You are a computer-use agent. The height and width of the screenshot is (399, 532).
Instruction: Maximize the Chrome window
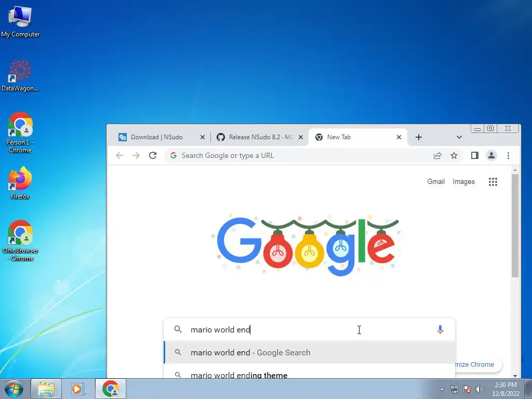[490, 128]
